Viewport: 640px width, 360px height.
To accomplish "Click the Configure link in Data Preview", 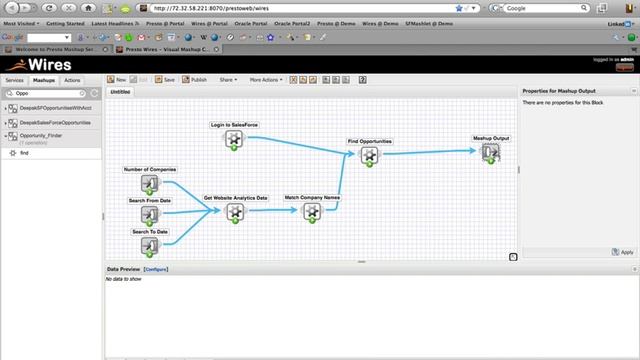I will 156,269.
